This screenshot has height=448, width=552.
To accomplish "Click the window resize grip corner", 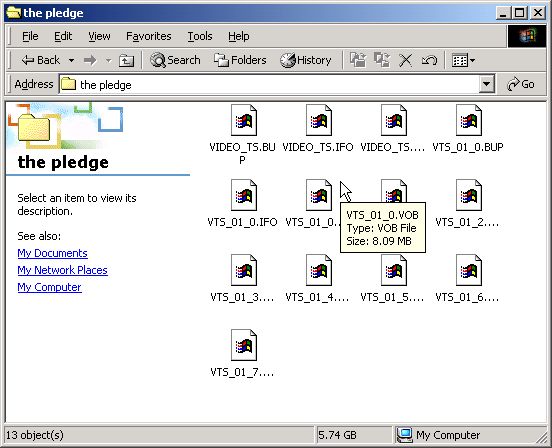I will 541,437.
